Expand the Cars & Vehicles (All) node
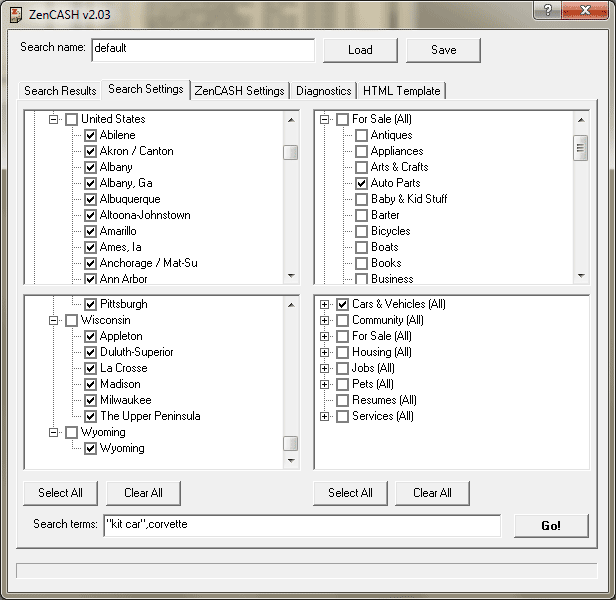The height and width of the screenshot is (600, 616). click(324, 304)
